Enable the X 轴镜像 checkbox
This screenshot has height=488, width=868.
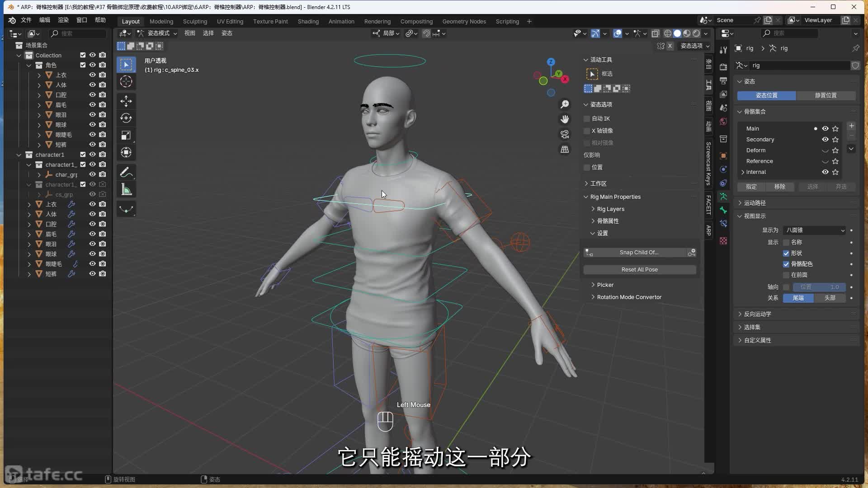point(587,131)
